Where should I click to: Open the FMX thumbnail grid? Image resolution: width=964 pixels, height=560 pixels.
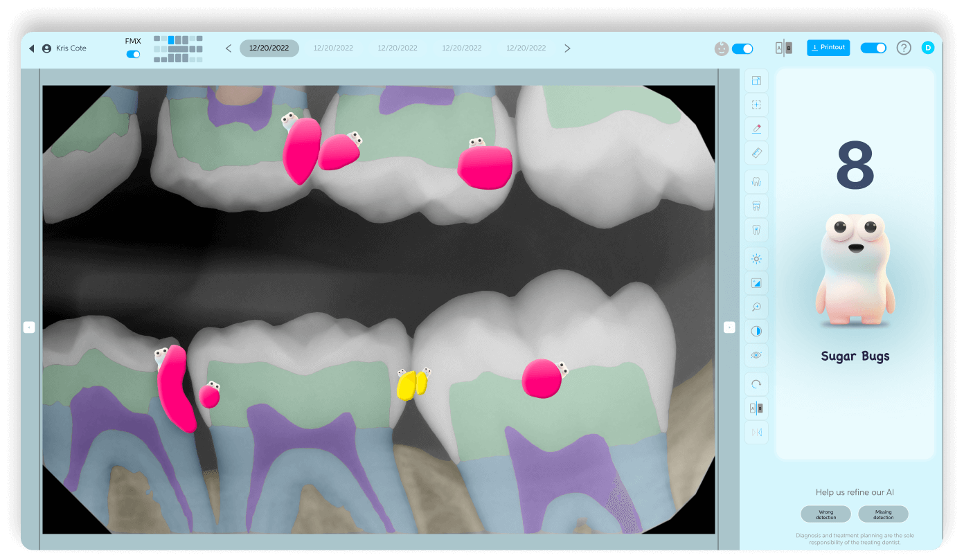click(x=178, y=49)
